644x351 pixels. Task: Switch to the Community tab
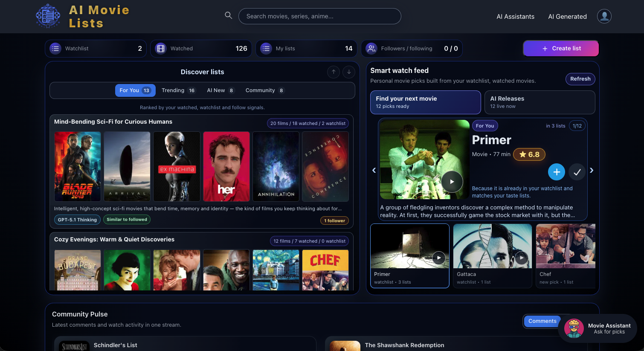coord(264,90)
